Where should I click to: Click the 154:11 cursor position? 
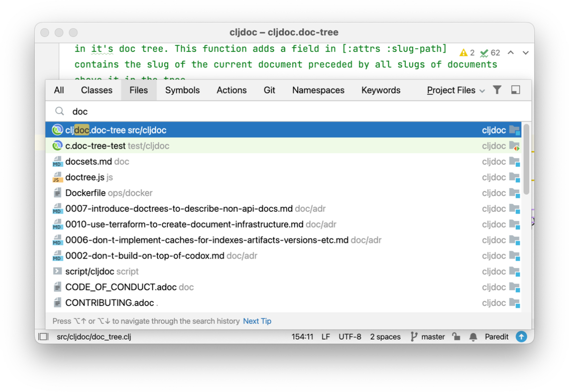(x=302, y=337)
